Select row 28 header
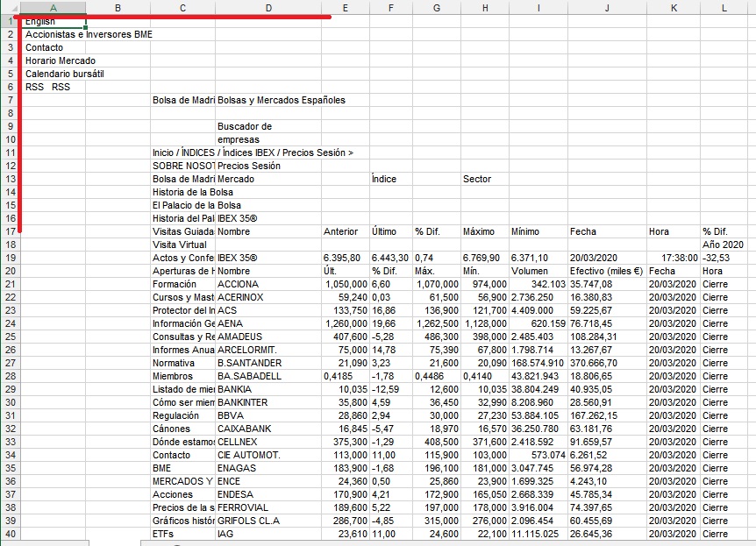The height and width of the screenshot is (546, 756). point(11,376)
